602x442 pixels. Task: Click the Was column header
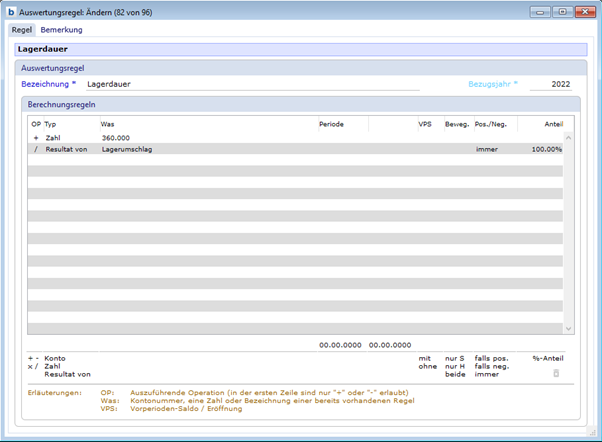(107, 124)
